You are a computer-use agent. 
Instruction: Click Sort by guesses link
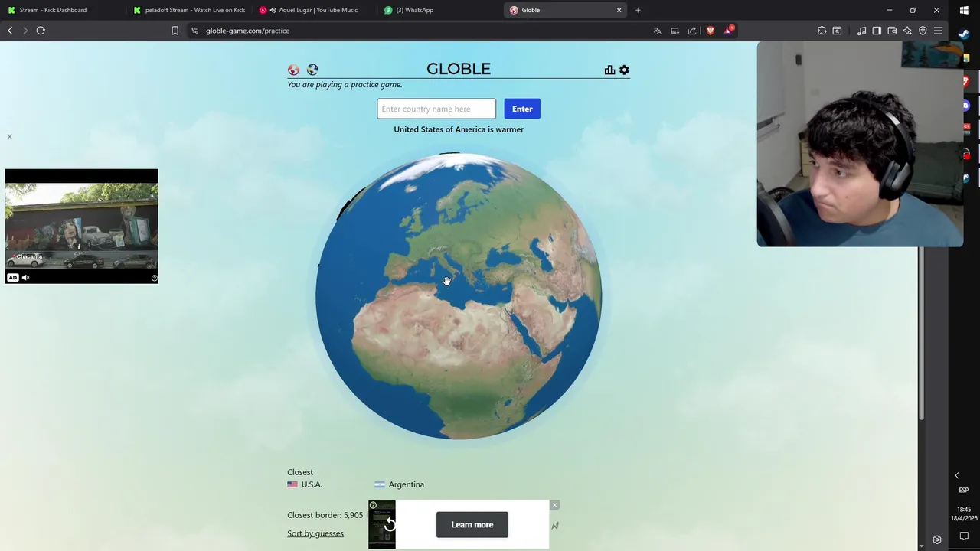315,533
